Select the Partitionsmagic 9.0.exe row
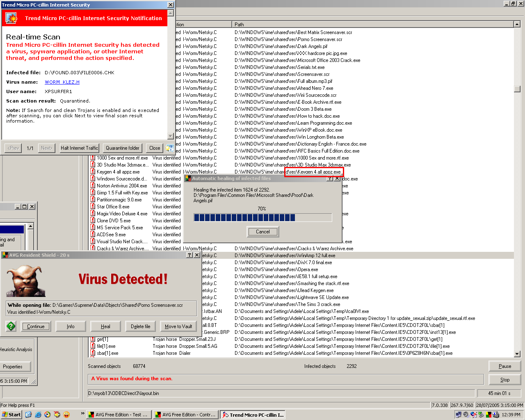Viewport: 525px width, 420px height. [x=135, y=200]
